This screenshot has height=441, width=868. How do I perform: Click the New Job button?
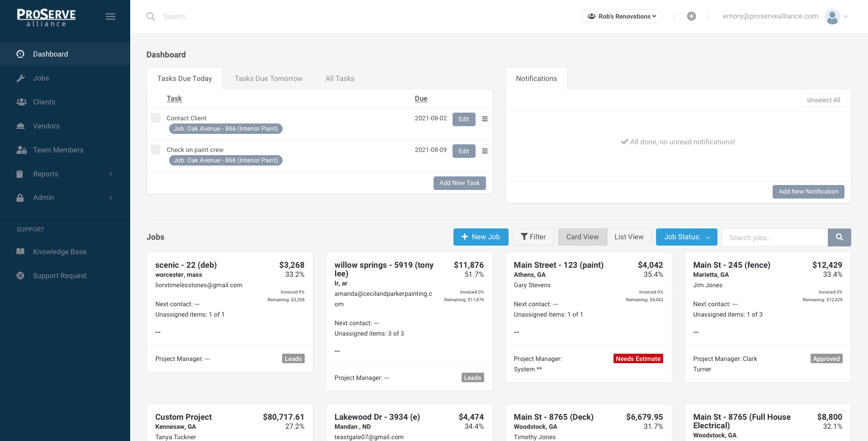click(481, 237)
